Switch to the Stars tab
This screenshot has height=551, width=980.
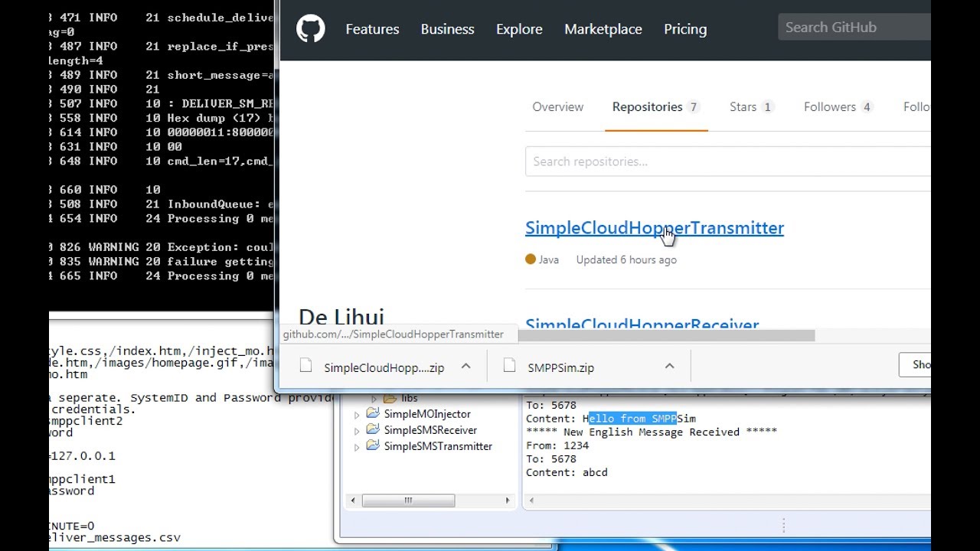(x=752, y=107)
